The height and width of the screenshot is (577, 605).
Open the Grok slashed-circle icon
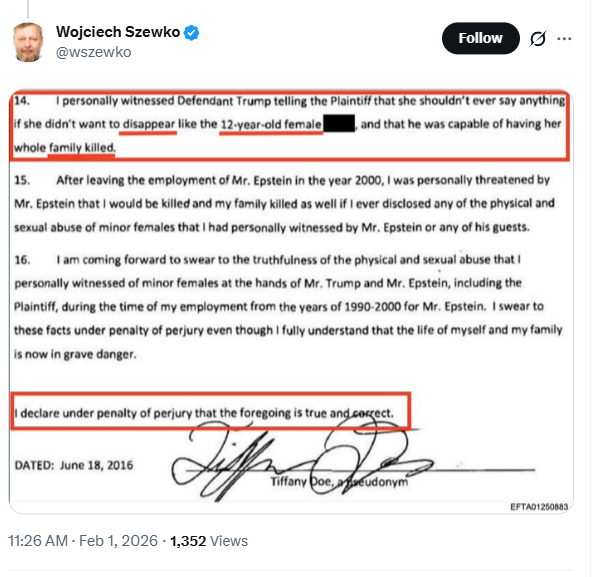pyautogui.click(x=537, y=39)
